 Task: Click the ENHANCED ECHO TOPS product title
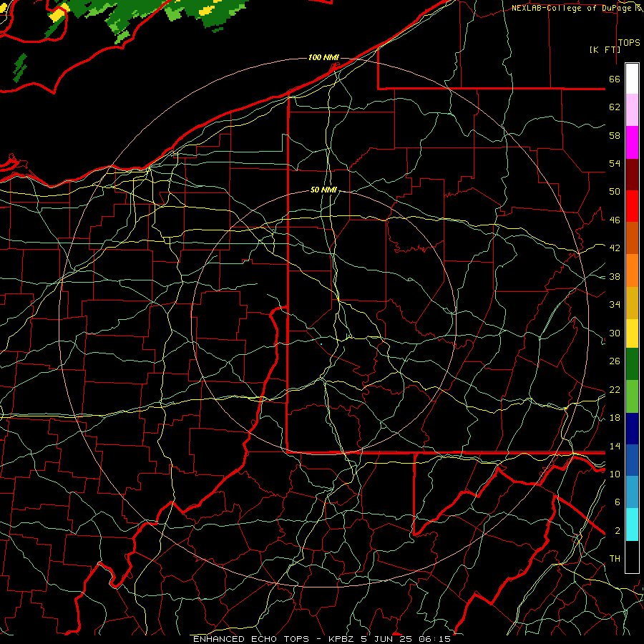(251, 639)
